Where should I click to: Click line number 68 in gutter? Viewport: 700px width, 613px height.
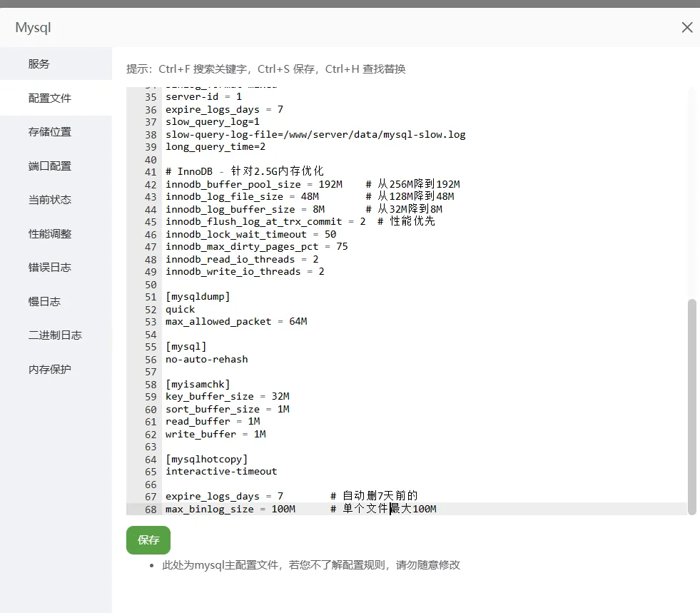click(151, 509)
